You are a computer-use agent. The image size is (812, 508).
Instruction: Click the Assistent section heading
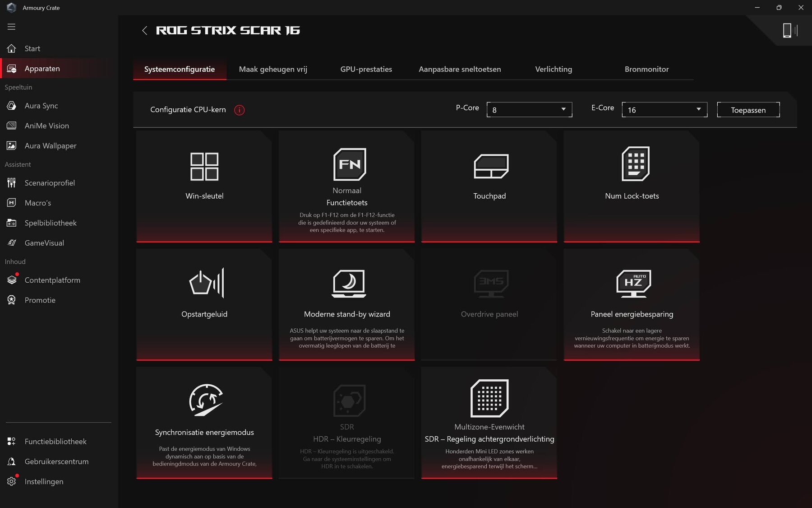coord(18,164)
